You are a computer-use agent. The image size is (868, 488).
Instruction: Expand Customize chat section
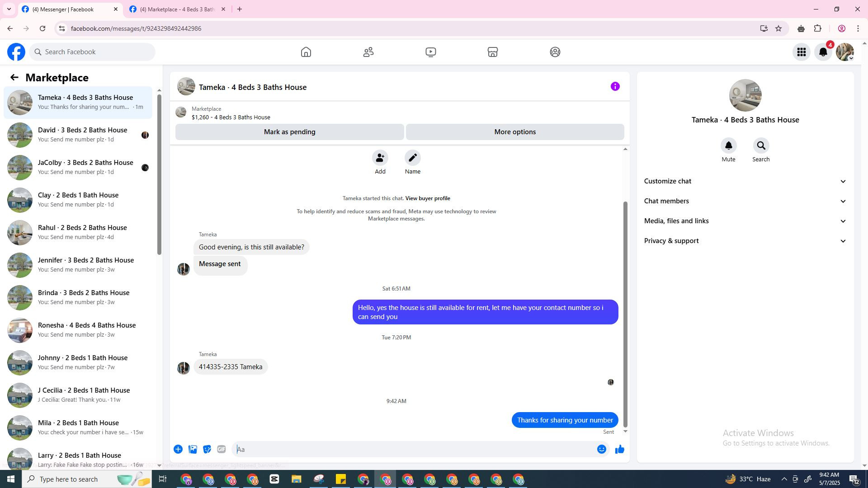pos(745,181)
